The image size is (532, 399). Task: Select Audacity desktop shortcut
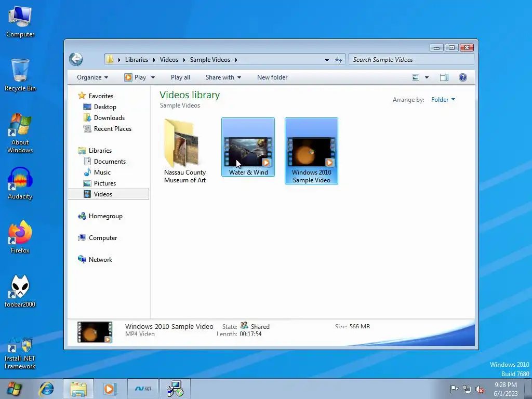[x=20, y=183]
